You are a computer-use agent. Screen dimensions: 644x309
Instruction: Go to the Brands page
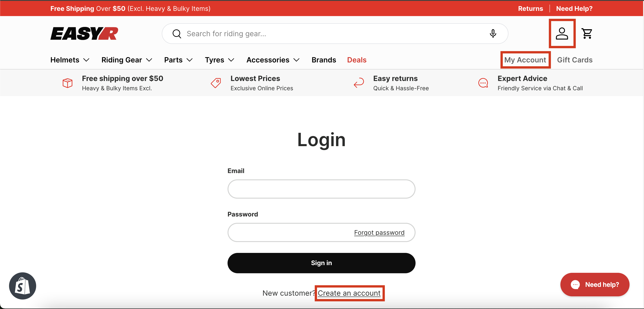click(x=324, y=60)
